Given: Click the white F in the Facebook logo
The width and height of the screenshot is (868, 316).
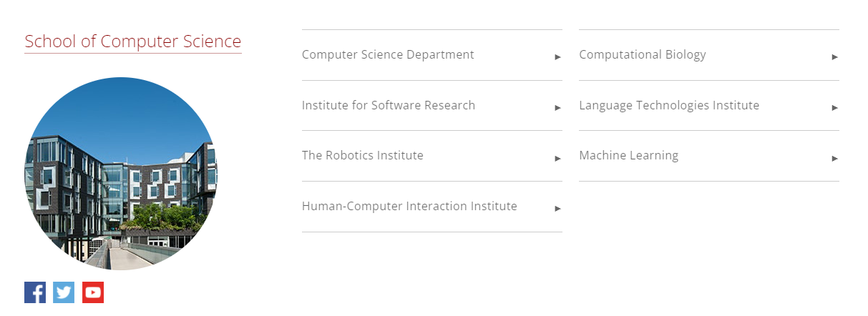Looking at the screenshot, I should (38, 294).
